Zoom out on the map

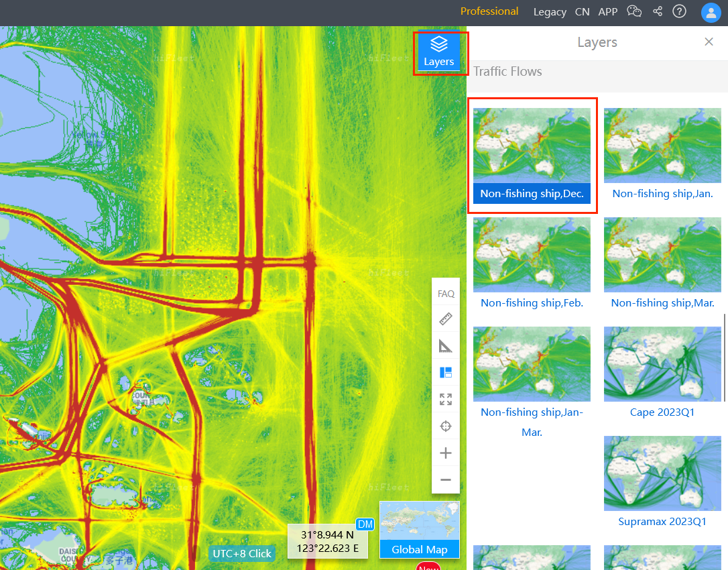(446, 480)
